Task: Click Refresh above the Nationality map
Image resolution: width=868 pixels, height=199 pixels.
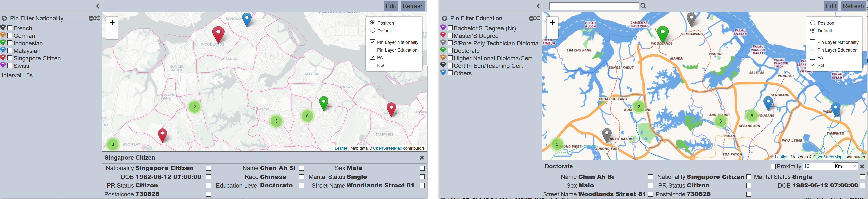Action: pyautogui.click(x=413, y=6)
